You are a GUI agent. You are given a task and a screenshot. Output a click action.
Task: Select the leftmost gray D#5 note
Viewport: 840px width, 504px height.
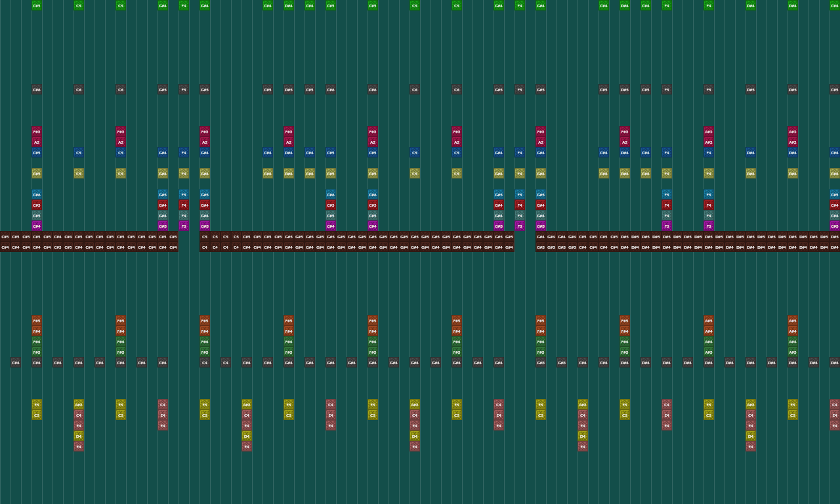click(289, 89)
